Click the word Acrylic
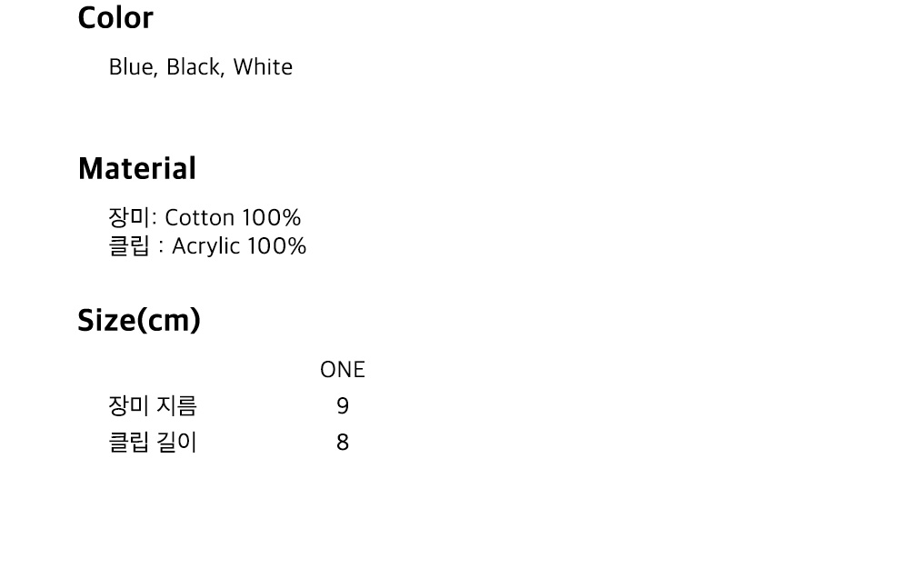 [x=205, y=246]
